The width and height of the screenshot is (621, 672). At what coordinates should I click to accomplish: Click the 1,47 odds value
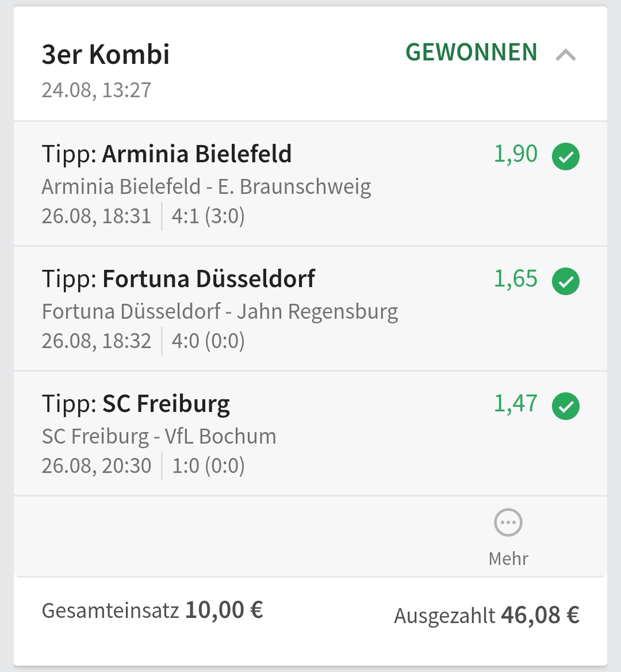click(516, 404)
